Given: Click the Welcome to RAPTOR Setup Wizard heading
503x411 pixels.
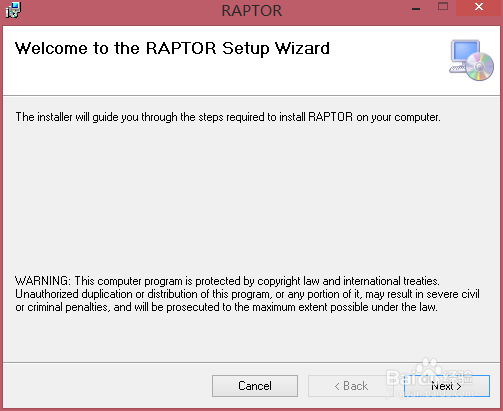Looking at the screenshot, I should click(172, 49).
